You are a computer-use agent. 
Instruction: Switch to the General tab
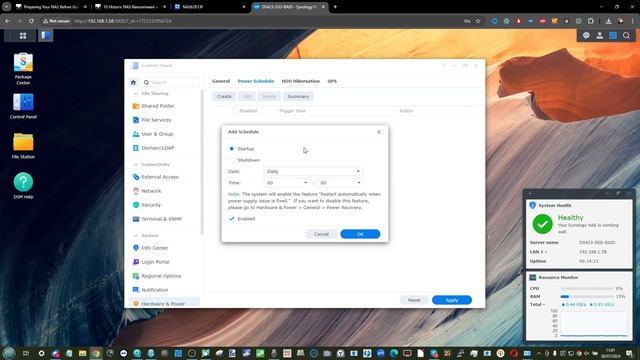pos(221,81)
